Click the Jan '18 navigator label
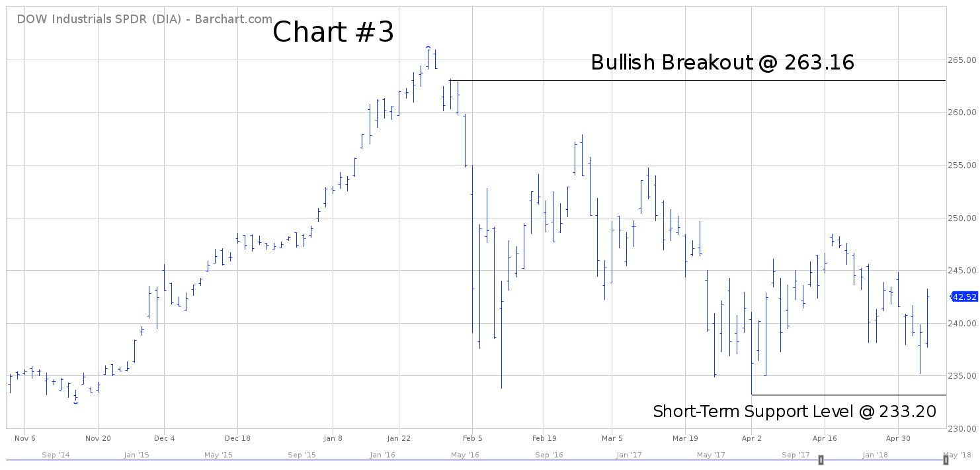The height and width of the screenshot is (470, 980). click(x=875, y=455)
